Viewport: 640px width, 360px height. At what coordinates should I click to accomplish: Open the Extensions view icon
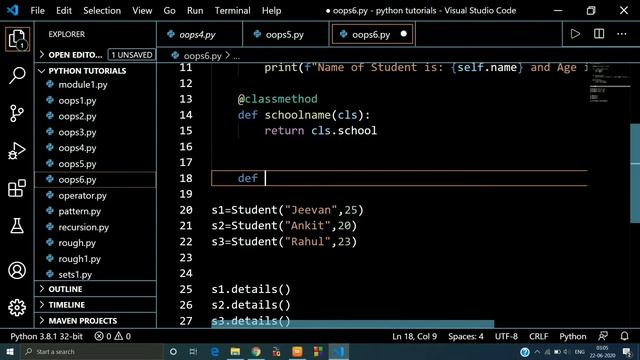17,188
